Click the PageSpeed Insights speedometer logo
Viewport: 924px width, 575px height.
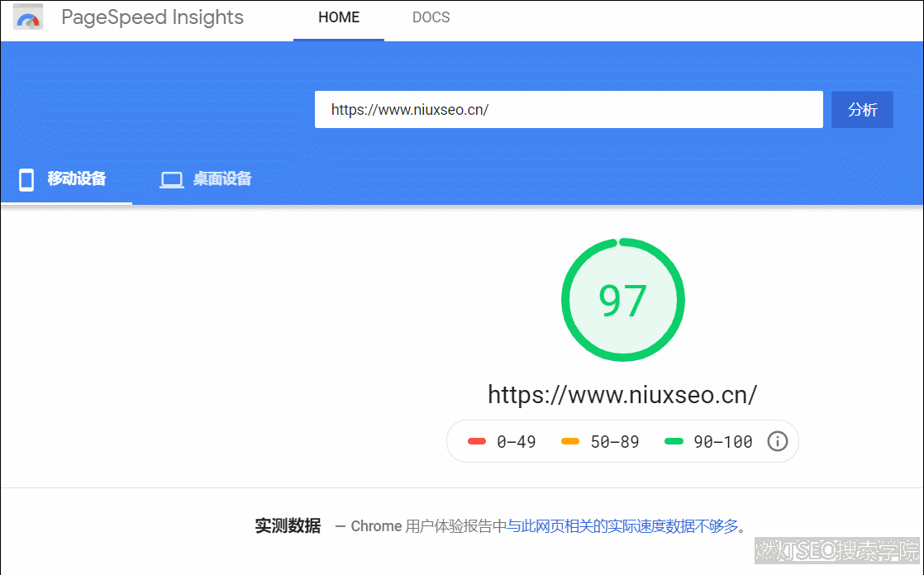(28, 17)
